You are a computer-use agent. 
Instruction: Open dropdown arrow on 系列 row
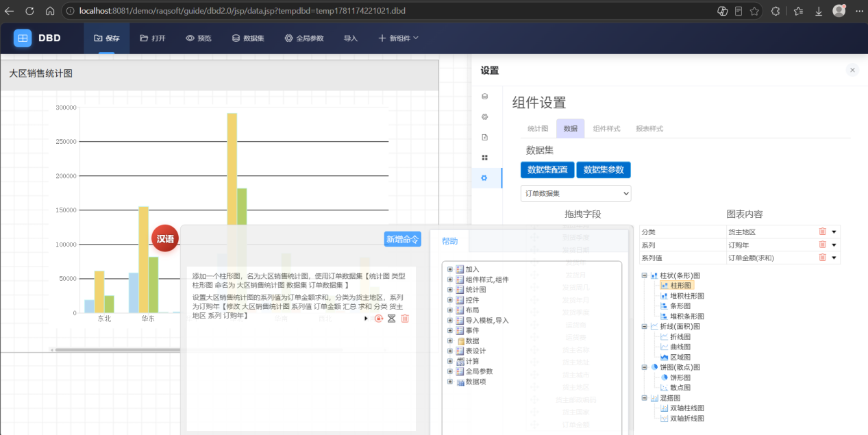click(x=834, y=245)
